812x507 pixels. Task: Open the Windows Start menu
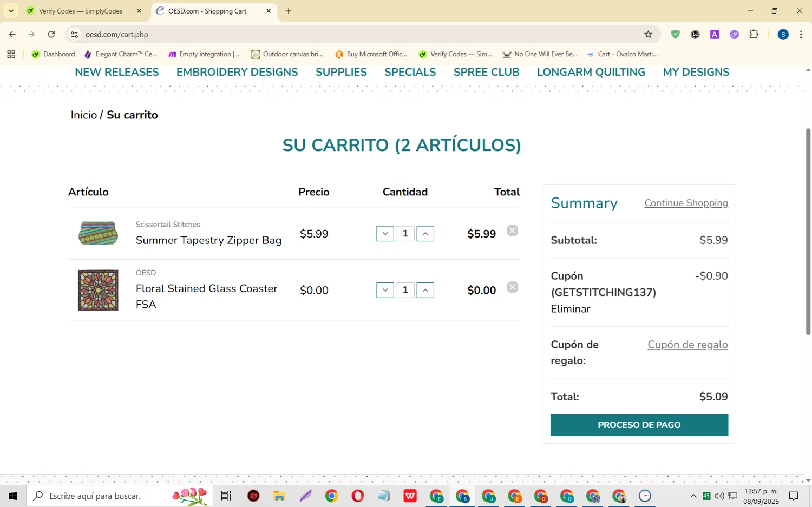[x=13, y=496]
